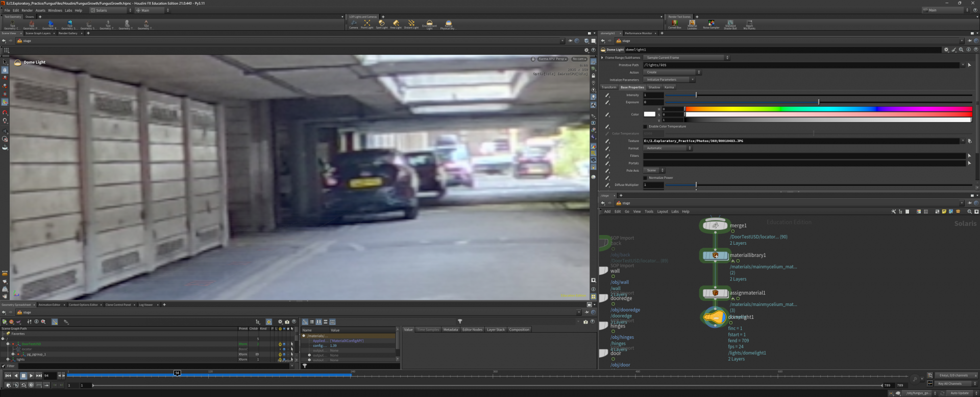Switch to the Shadow tab
Viewport: 980px width, 397px height.
click(654, 87)
